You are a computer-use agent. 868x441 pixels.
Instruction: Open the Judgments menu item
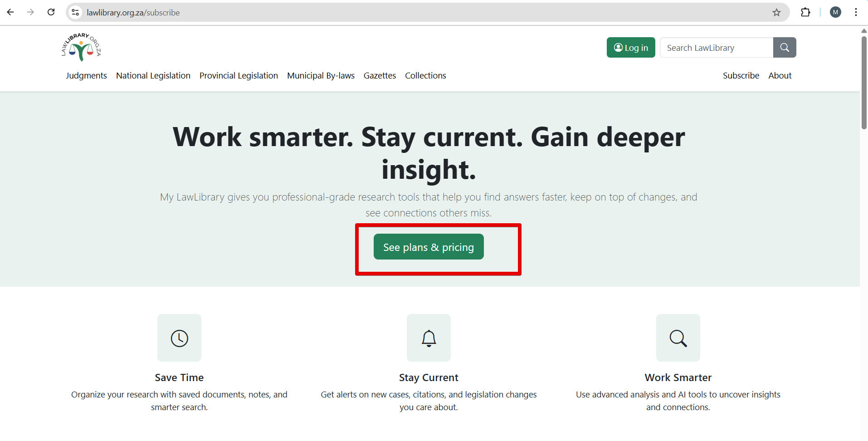86,76
